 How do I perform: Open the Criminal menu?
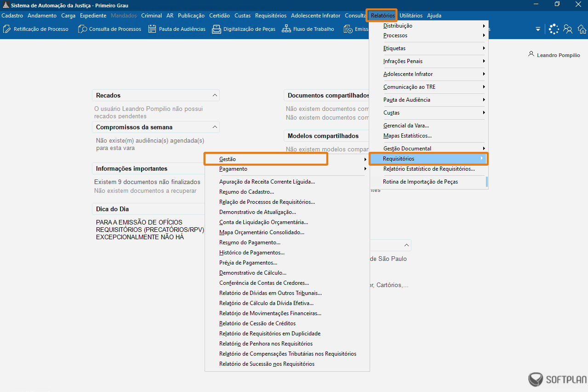(x=151, y=16)
